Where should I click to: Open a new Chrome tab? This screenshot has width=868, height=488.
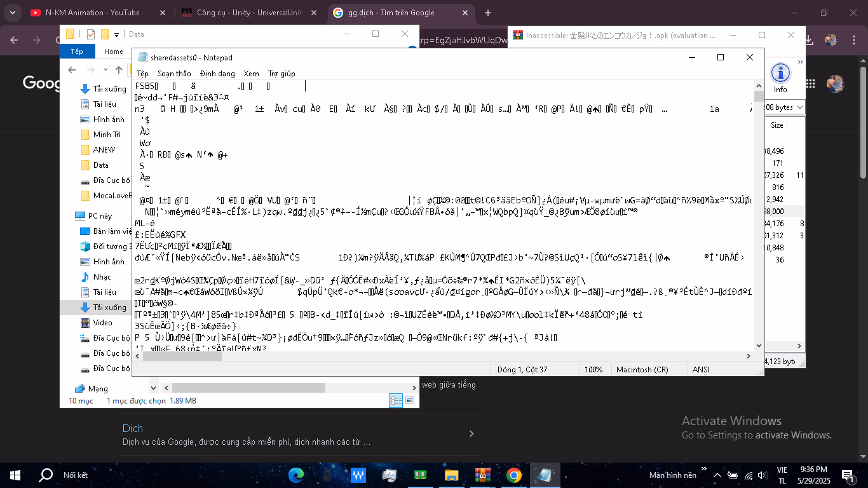tap(488, 13)
